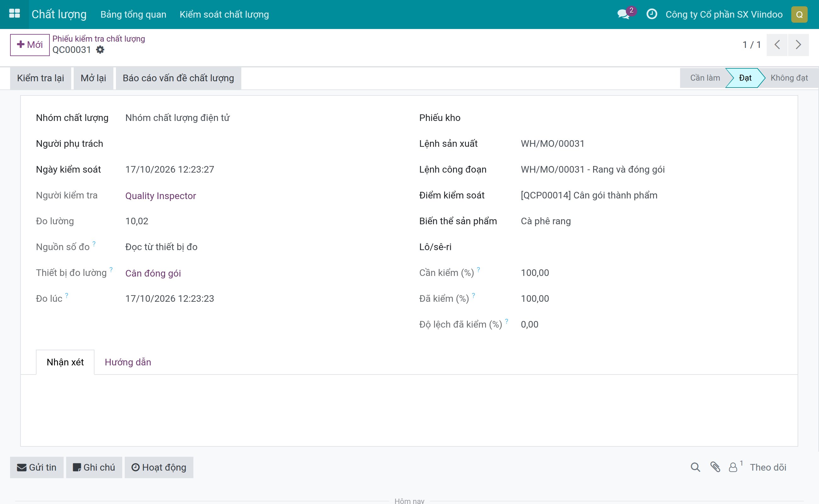819x504 pixels.
Task: Go to previous record with left arrow
Action: point(777,45)
